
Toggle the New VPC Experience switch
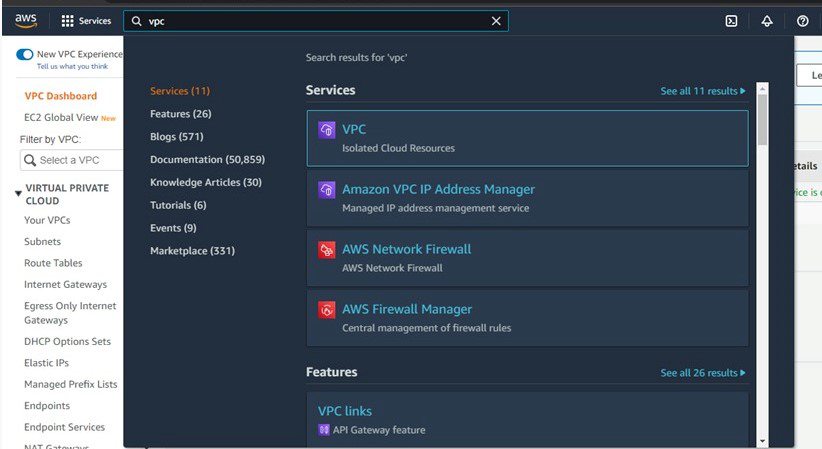tap(25, 54)
